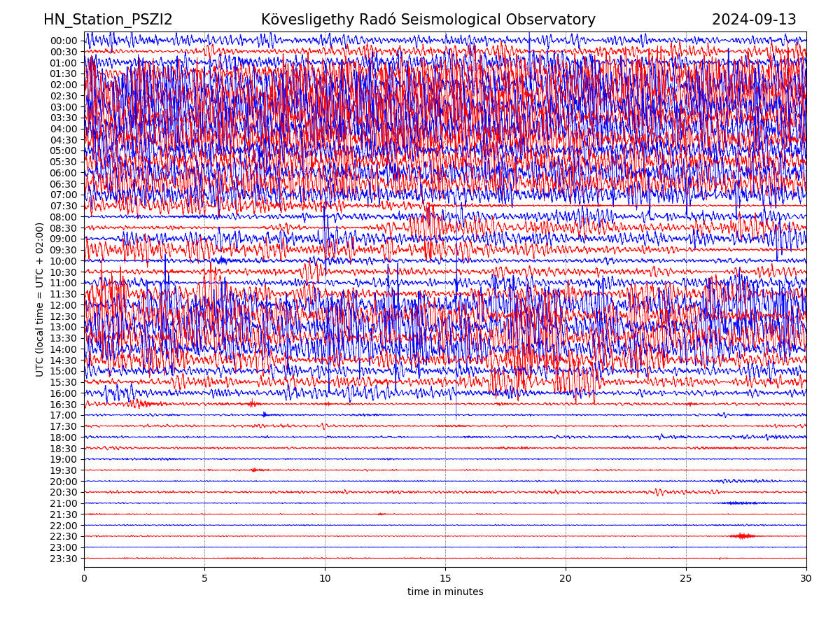Image resolution: width=840 pixels, height=630 pixels.
Task: Click the 22:30 row time label
Action: [63, 536]
